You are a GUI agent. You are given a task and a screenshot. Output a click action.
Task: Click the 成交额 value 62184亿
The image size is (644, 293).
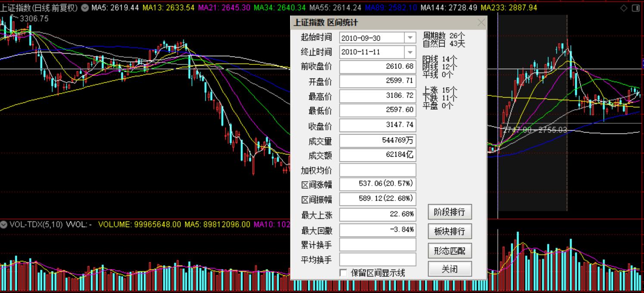[x=378, y=155]
